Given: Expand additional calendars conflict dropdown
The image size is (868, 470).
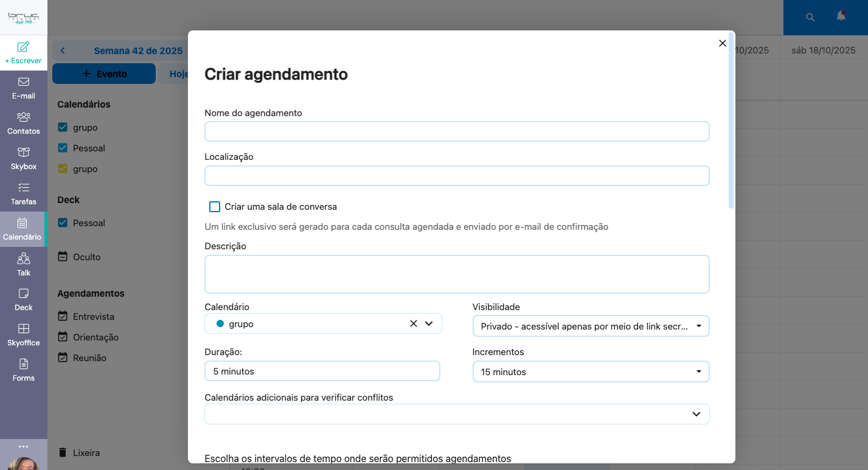Looking at the screenshot, I should tap(457, 414).
